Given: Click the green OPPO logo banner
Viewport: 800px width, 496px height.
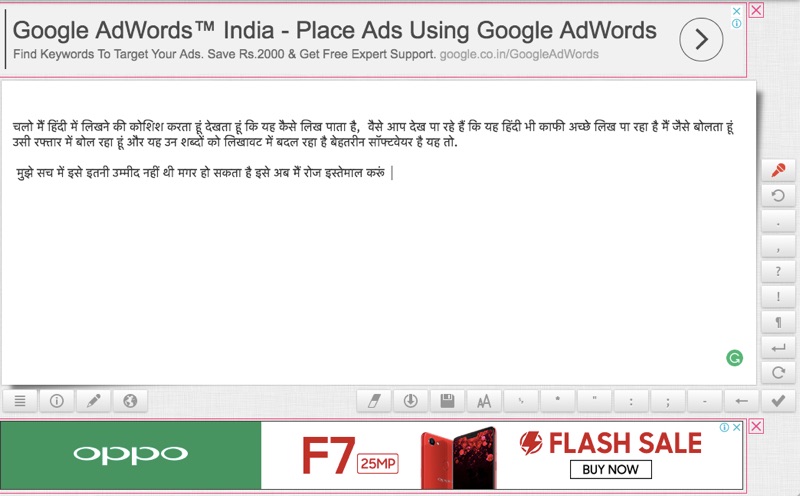Looking at the screenshot, I should [x=131, y=455].
